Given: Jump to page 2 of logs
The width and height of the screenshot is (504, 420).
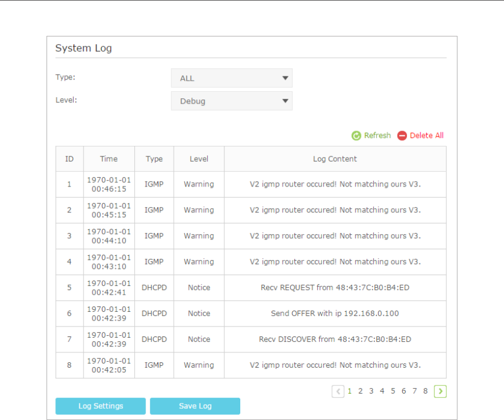Looking at the screenshot, I should [x=360, y=391].
